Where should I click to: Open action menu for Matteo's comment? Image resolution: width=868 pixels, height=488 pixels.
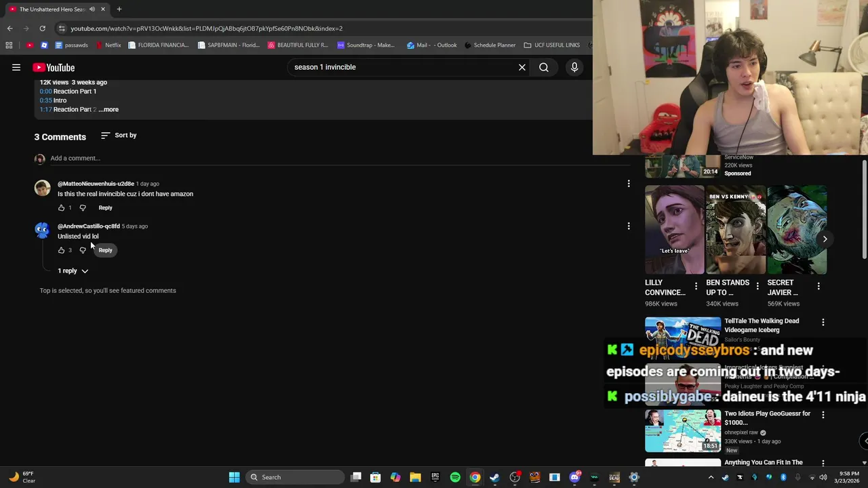click(x=629, y=183)
